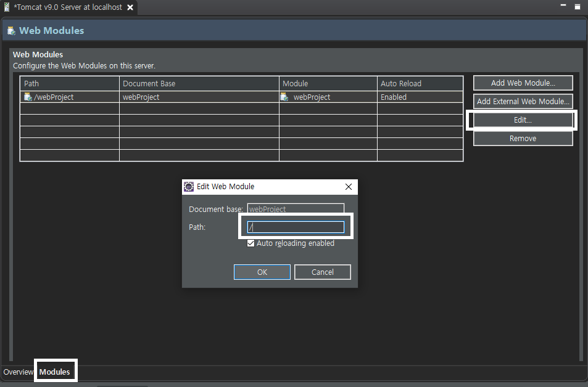Click the disabled Document base field
Image resolution: width=588 pixels, height=387 pixels.
tap(296, 209)
